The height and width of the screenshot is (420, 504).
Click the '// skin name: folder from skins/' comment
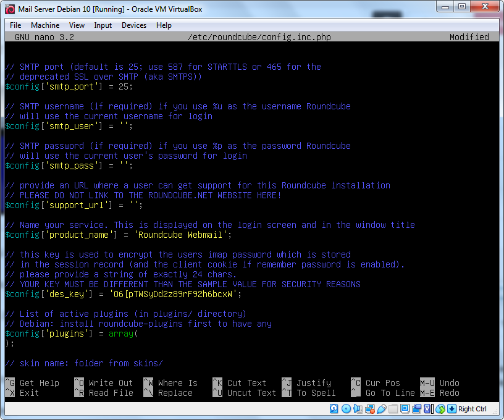point(84,363)
